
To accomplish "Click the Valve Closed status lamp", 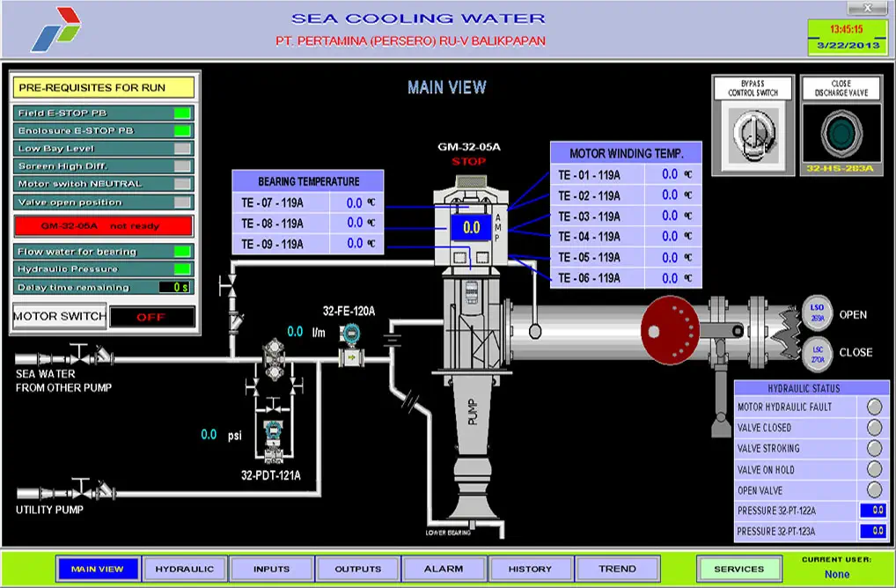I will tap(874, 428).
